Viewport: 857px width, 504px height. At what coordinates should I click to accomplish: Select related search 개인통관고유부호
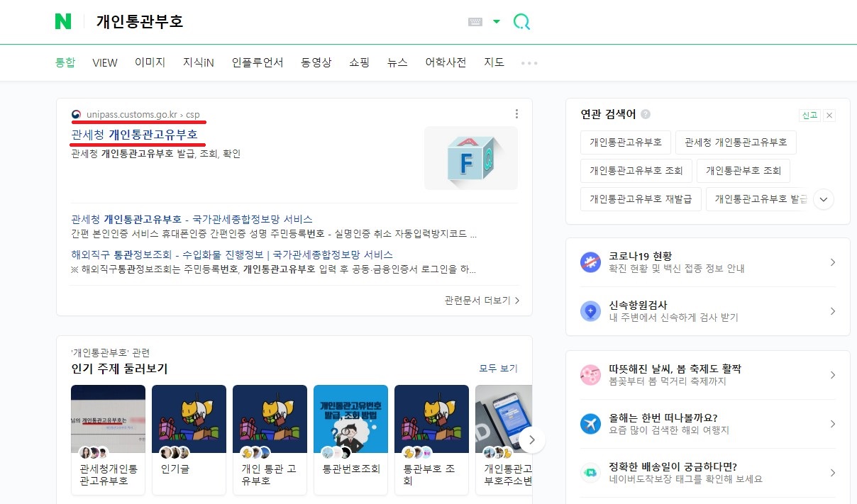click(x=625, y=142)
